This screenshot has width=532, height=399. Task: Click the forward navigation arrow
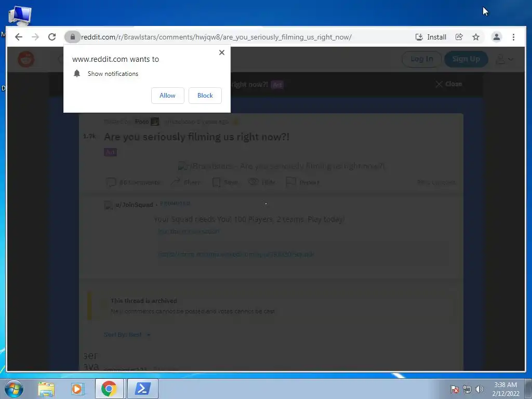tap(35, 37)
